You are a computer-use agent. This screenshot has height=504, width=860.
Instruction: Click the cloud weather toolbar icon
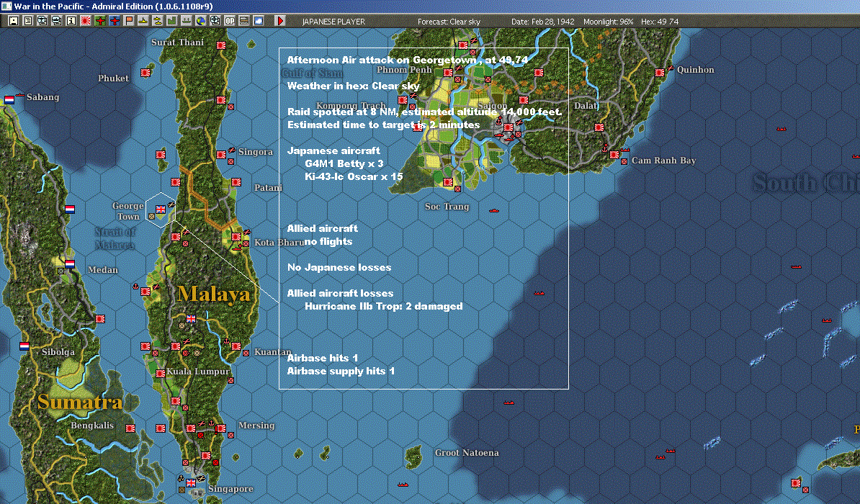coord(259,21)
